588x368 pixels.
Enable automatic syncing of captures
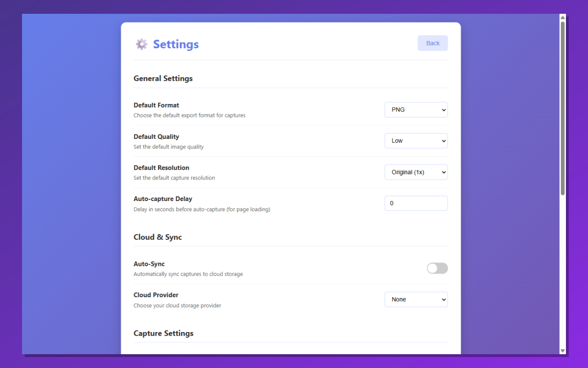437,268
